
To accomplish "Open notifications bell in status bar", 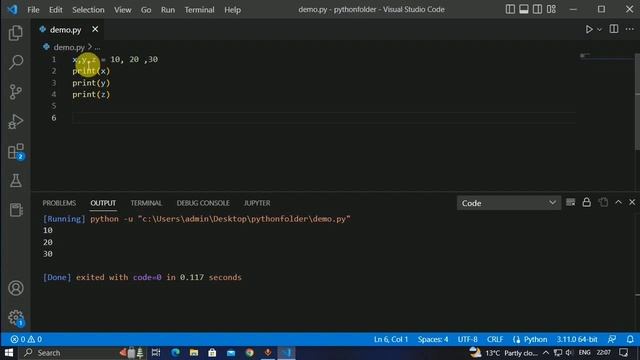I will point(630,339).
